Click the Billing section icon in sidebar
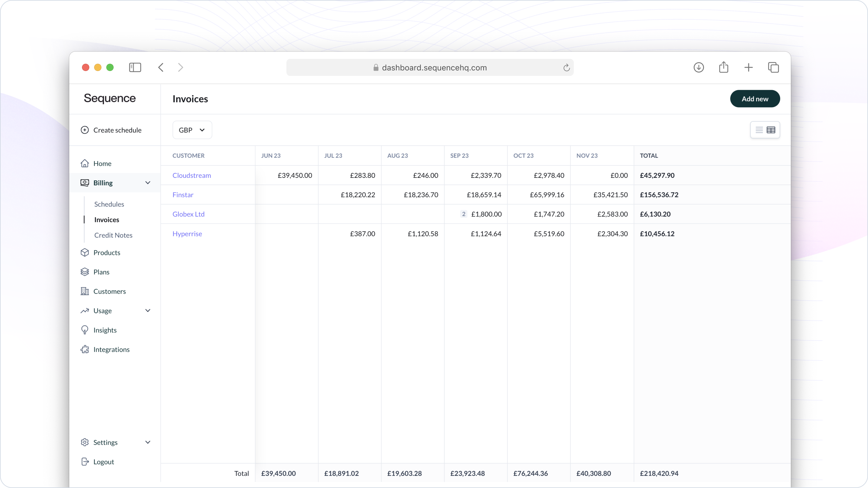This screenshot has height=488, width=868. pos(85,182)
